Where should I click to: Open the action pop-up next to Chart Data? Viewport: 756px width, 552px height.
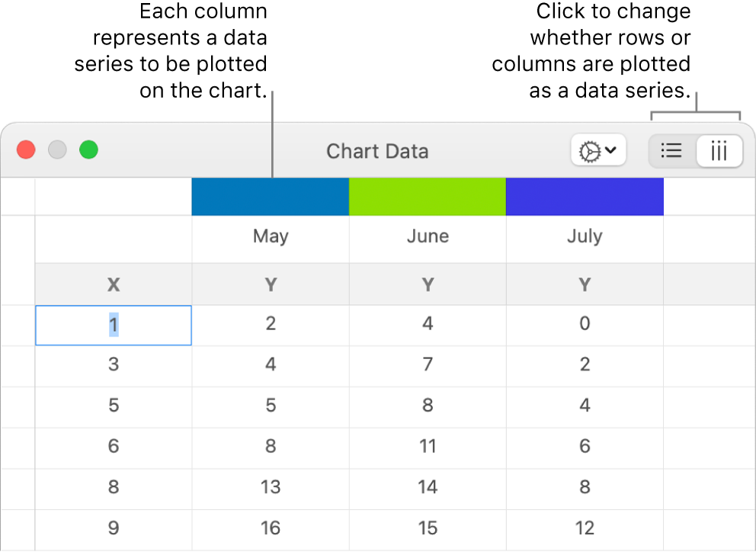[x=598, y=150]
